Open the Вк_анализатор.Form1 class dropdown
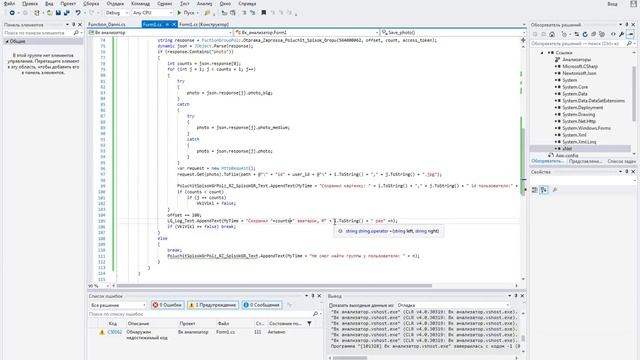The width and height of the screenshot is (640, 360). point(307,32)
